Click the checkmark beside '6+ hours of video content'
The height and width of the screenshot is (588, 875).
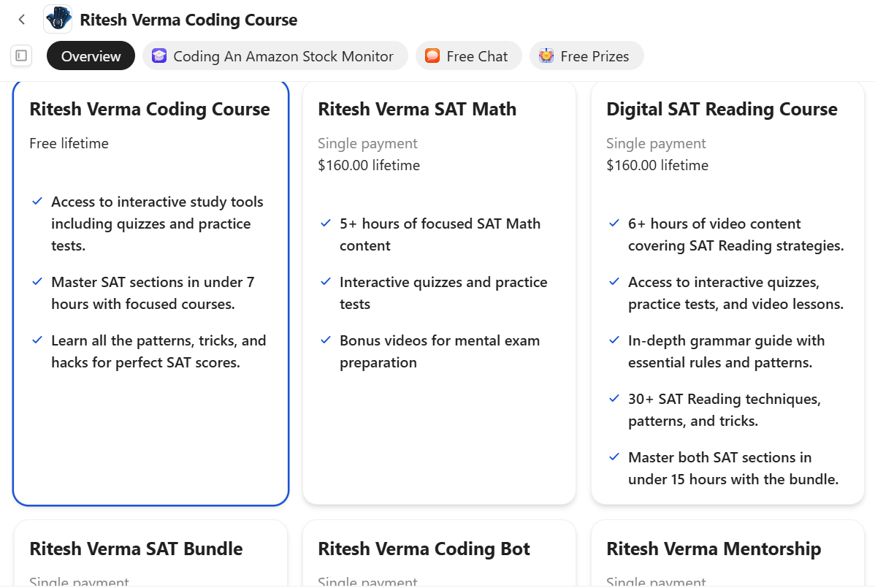pyautogui.click(x=614, y=223)
